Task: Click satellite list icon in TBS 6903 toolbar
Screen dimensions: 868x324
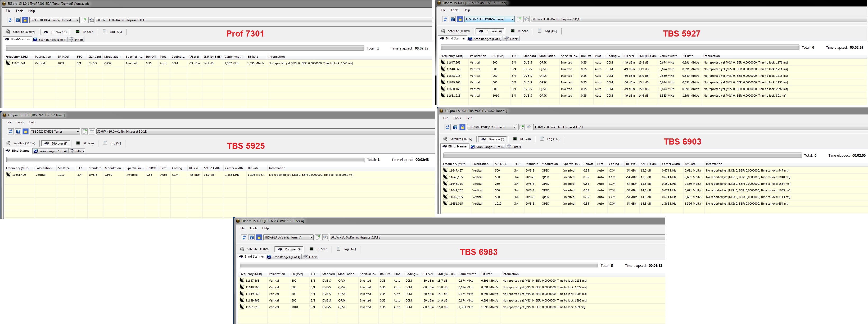Action: tap(529, 127)
